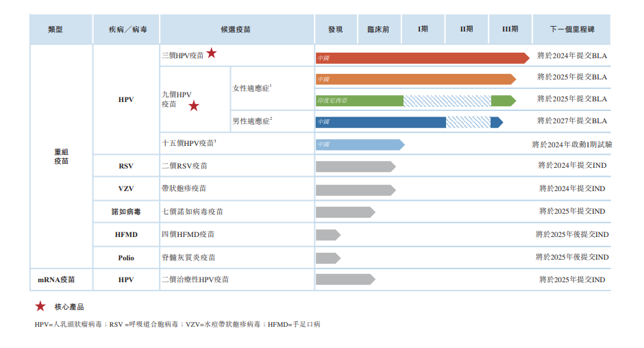Click the light blue 十五價HPV progress bar
644x348 pixels.
[359, 145]
